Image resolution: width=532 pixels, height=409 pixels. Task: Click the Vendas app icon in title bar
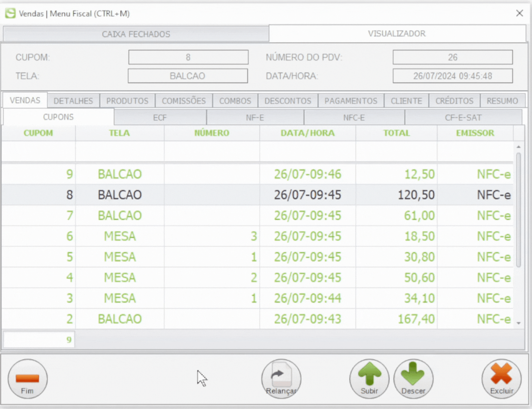point(10,13)
